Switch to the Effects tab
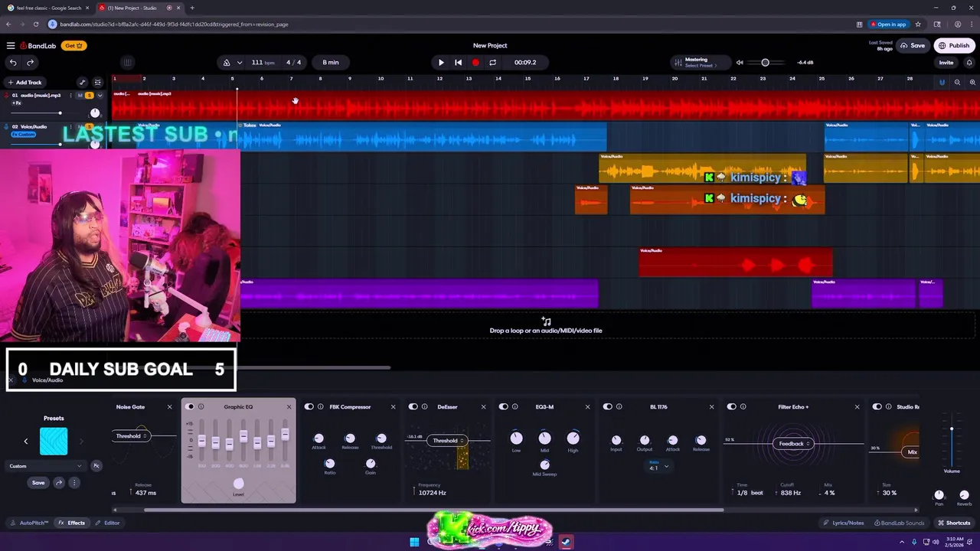The height and width of the screenshot is (551, 980). (72, 523)
